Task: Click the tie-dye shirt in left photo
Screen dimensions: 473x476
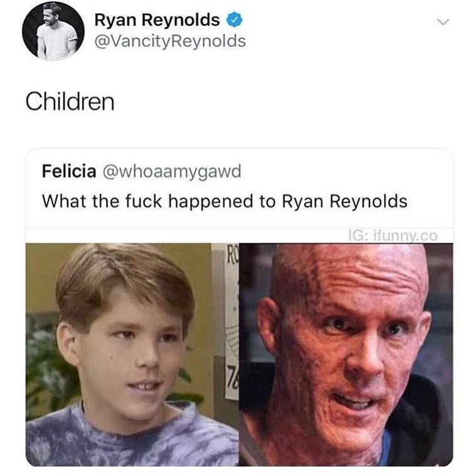Action: [130, 437]
